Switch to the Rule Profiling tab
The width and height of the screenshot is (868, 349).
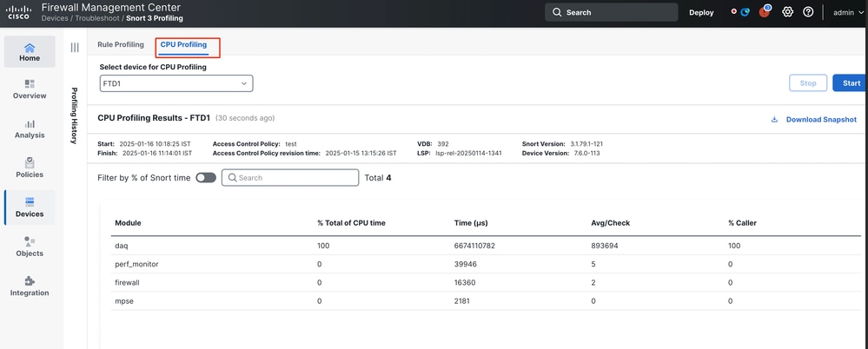[121, 45]
